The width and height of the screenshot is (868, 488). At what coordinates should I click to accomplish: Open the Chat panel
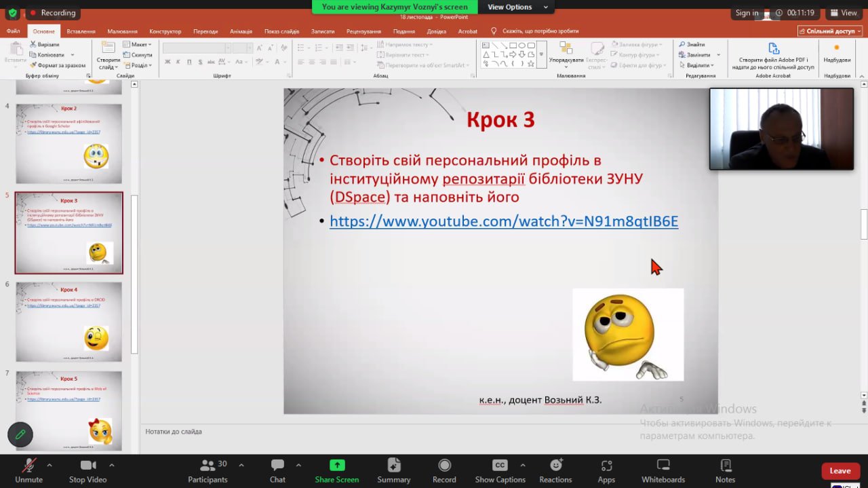277,470
